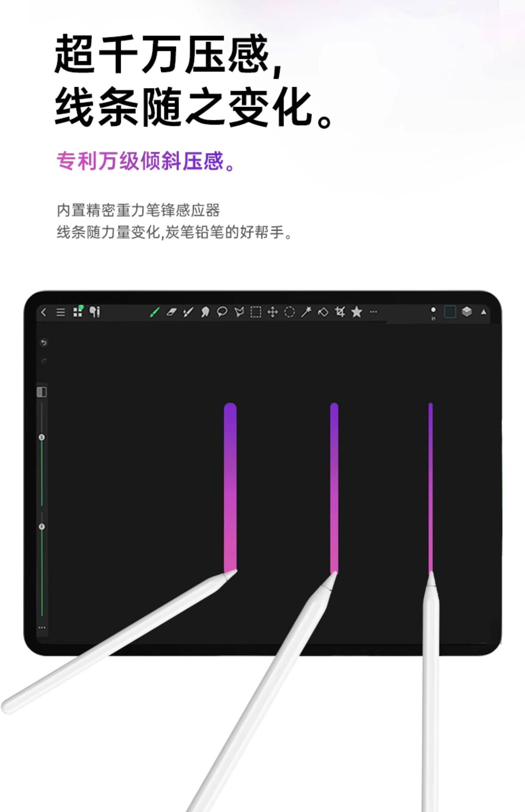Select the green brush tool
Image resolution: width=525 pixels, height=812 pixels.
154,312
